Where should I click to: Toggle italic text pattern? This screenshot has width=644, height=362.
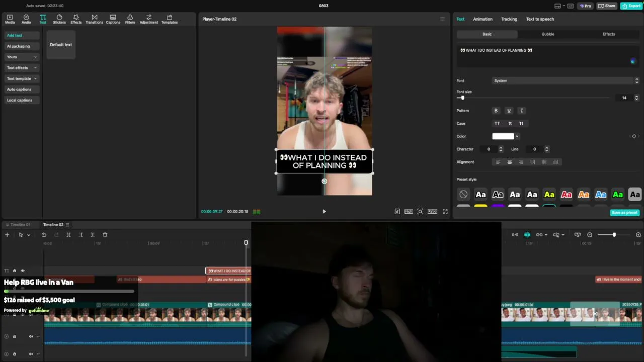522,111
